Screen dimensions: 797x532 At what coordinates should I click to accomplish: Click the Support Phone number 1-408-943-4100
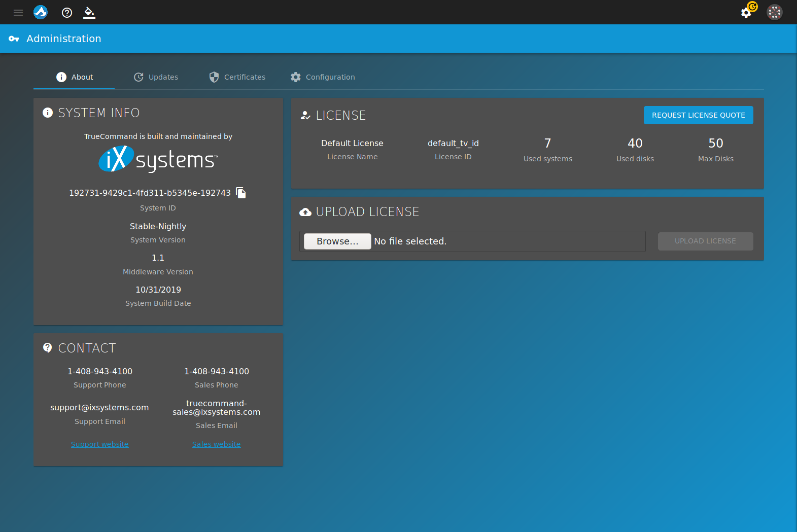click(x=100, y=371)
